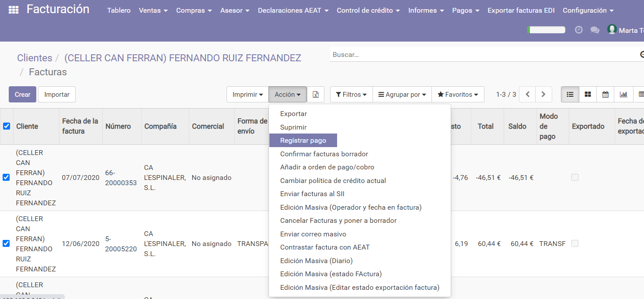Open the chat conversations icon

[595, 30]
